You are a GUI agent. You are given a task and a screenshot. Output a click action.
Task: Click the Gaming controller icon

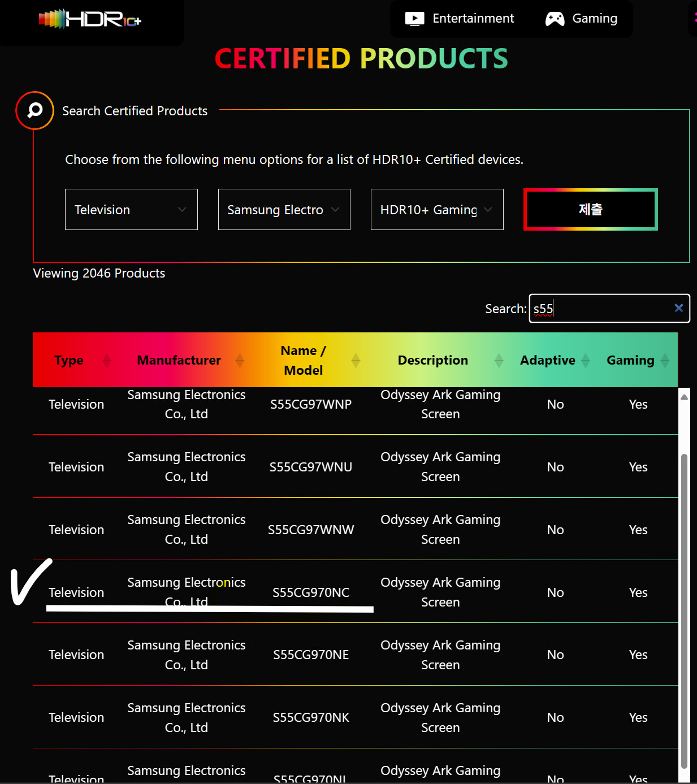point(555,19)
